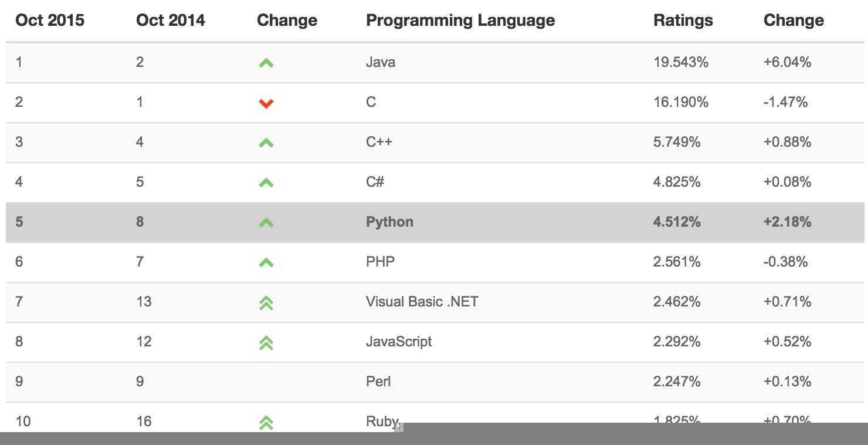Click the green up arrow in C# row

point(266,183)
